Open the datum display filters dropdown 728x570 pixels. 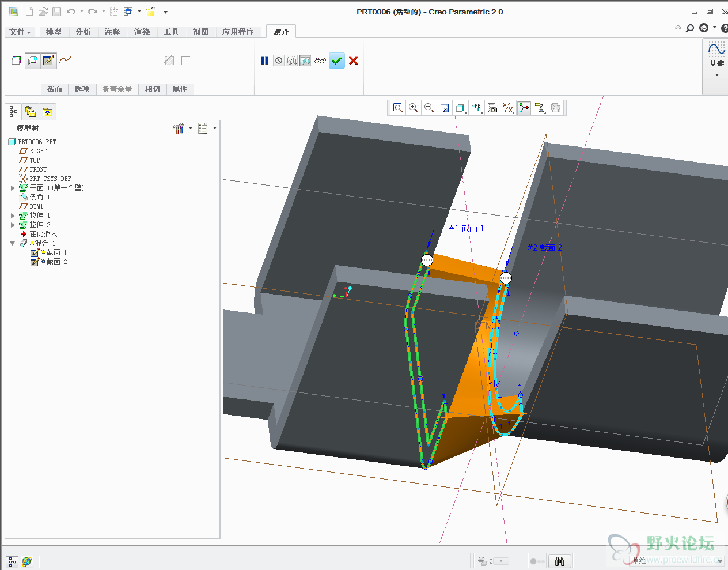(508, 108)
